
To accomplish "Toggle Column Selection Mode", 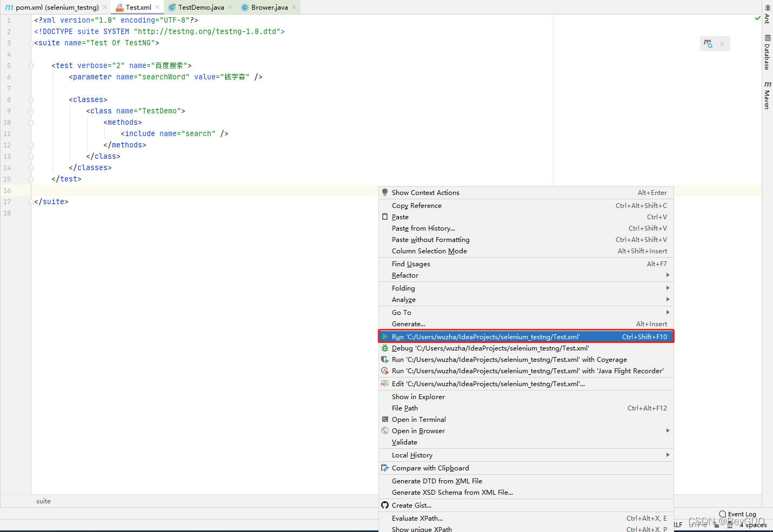I will point(526,251).
